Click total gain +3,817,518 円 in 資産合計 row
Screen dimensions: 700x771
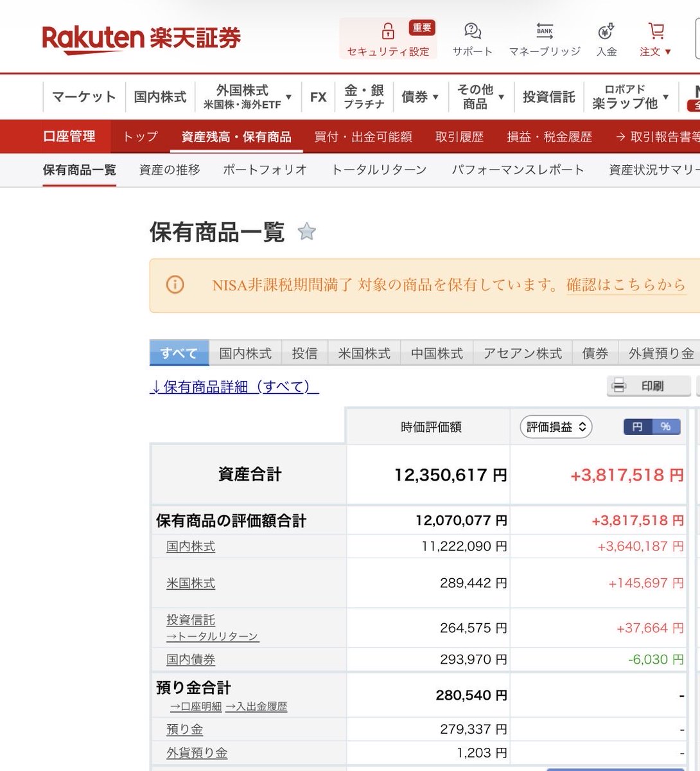[x=627, y=475]
